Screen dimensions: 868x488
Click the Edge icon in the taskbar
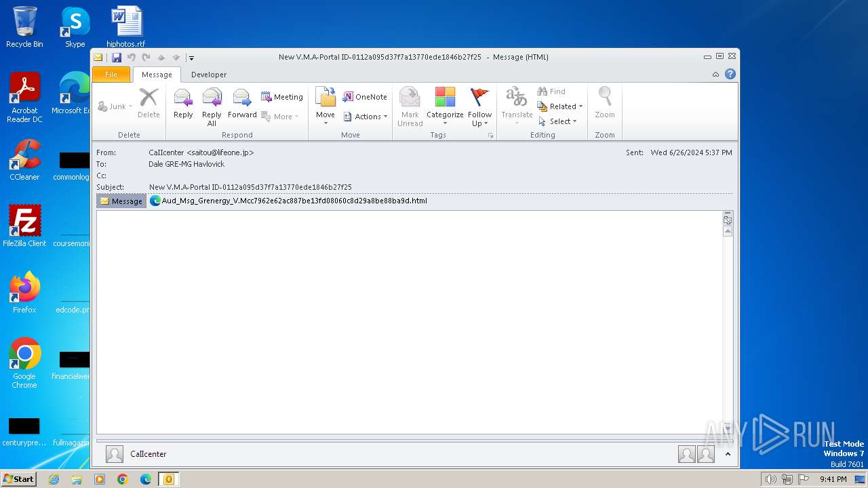(145, 479)
